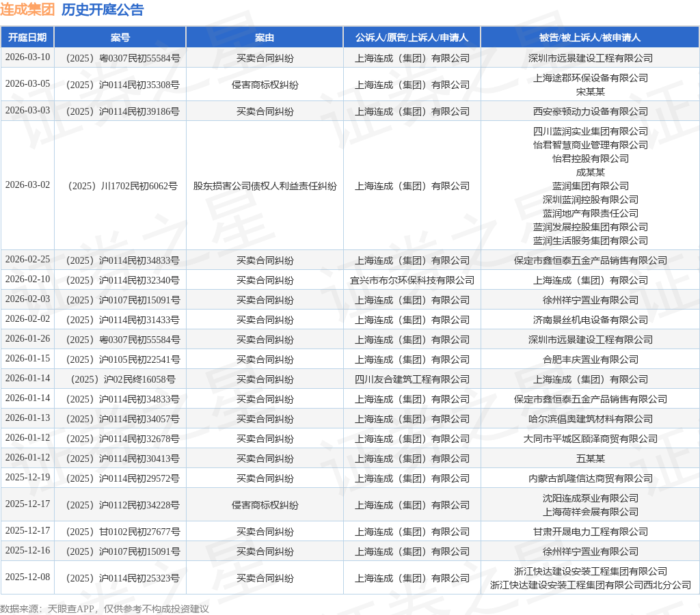Select the 公诉人/原告/上诉人/申请人 column header
The width and height of the screenshot is (700, 615).
[412, 38]
